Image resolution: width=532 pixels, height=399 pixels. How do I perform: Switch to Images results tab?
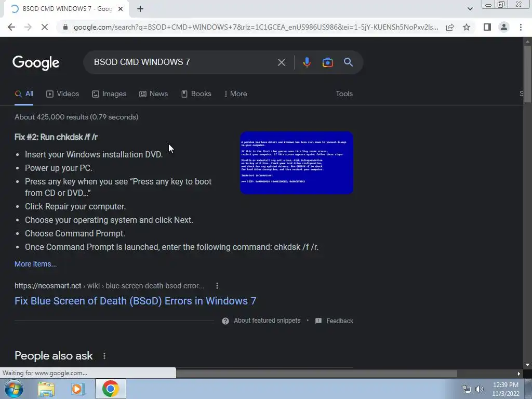coord(109,94)
